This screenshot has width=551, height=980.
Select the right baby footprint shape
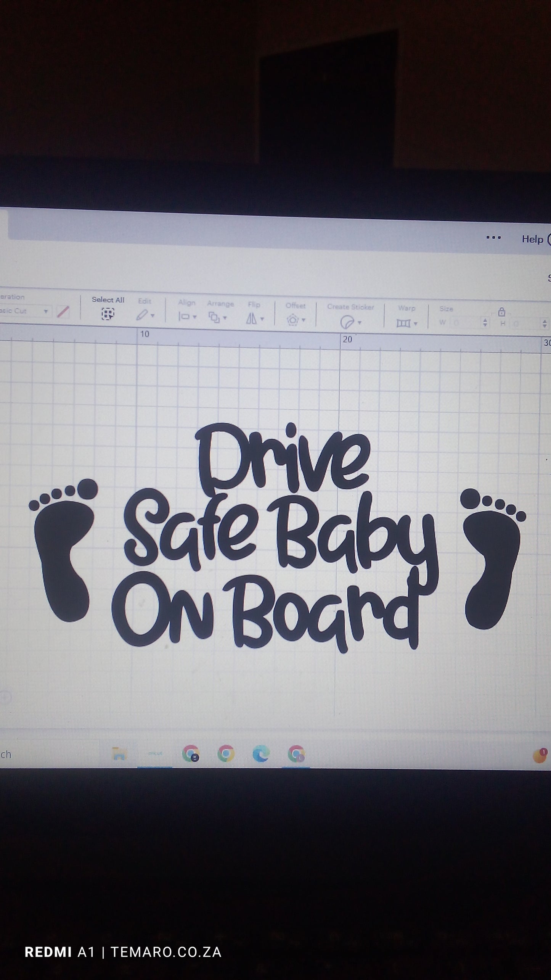coord(493,559)
